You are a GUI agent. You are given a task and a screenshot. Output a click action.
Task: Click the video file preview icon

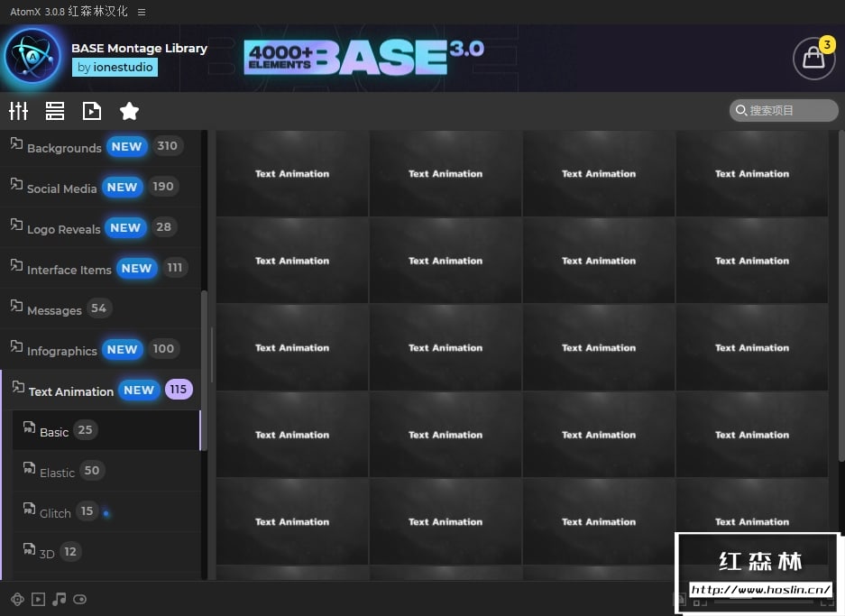point(92,111)
